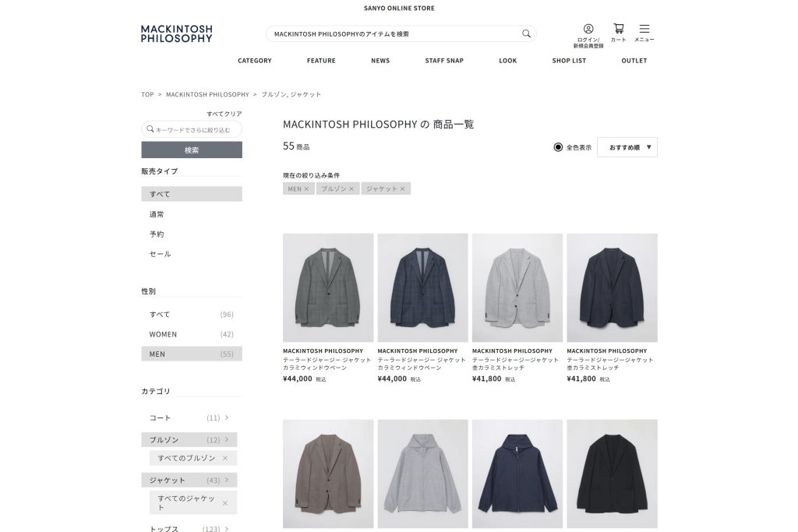The image size is (798, 532).
Task: Open the おすすめ順 sort dropdown
Action: (x=627, y=147)
